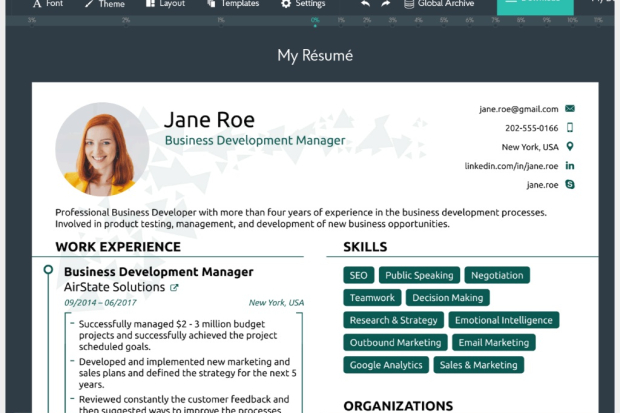Open the Templates menu
Image resolution: width=620 pixels, height=413 pixels.
pos(231,4)
